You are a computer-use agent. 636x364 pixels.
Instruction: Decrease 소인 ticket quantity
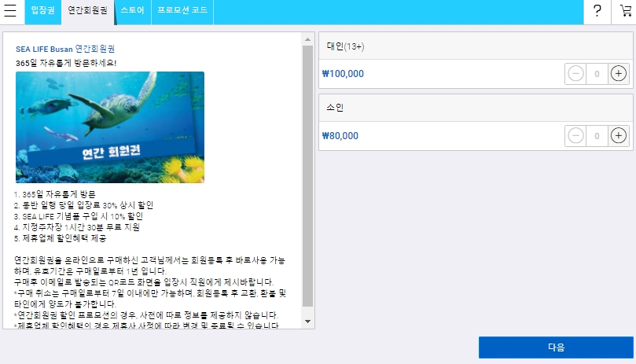click(x=575, y=136)
